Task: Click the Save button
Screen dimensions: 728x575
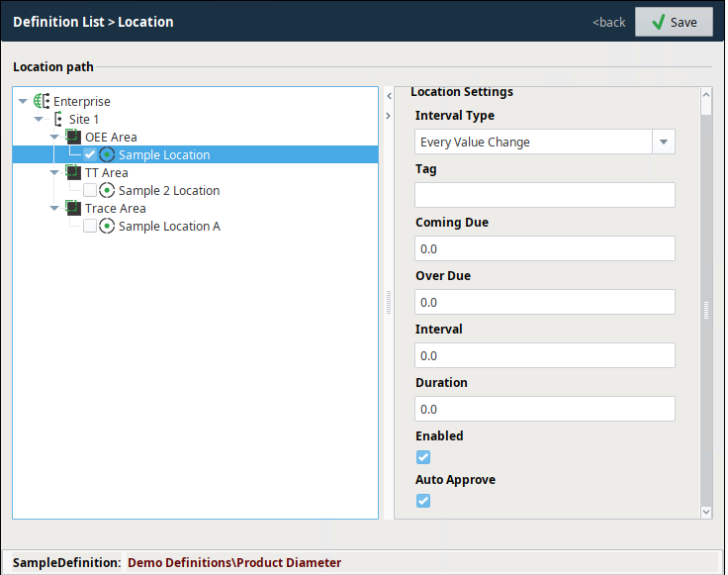Action: [674, 22]
